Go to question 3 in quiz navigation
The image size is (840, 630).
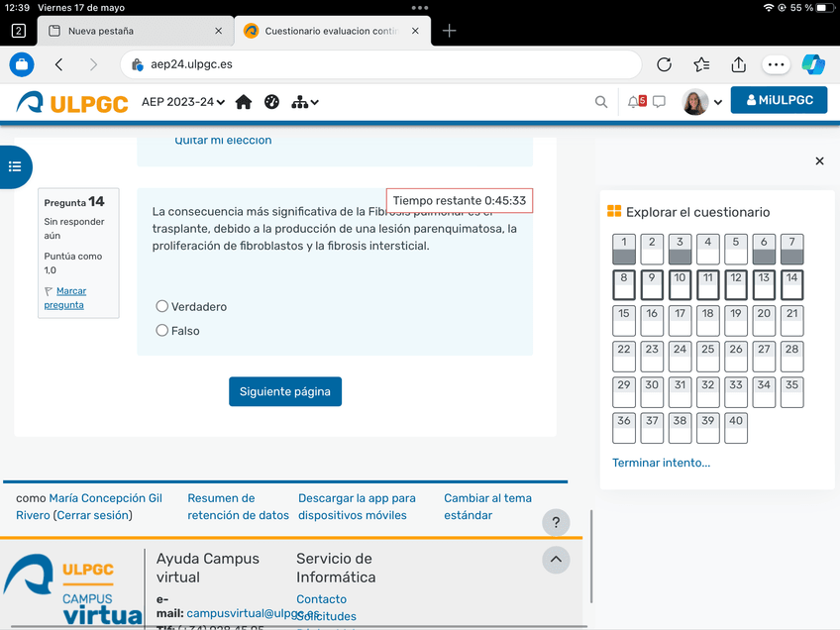pos(680,249)
